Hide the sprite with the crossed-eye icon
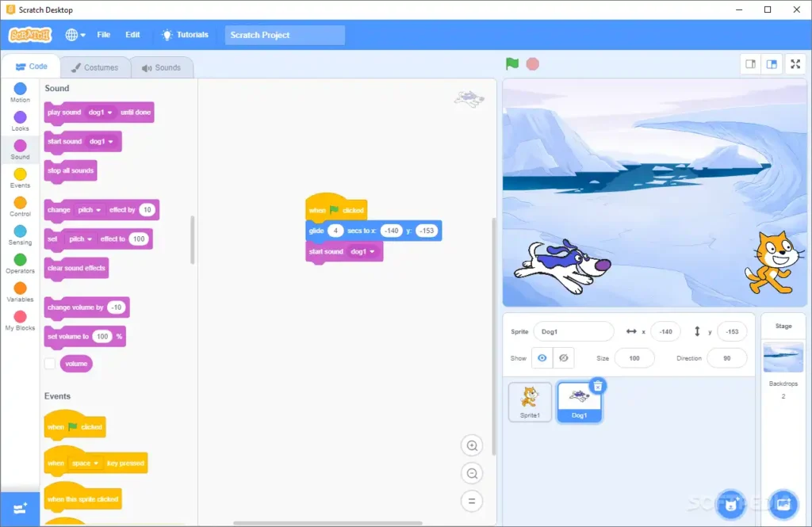Image resolution: width=812 pixels, height=527 pixels. click(564, 357)
